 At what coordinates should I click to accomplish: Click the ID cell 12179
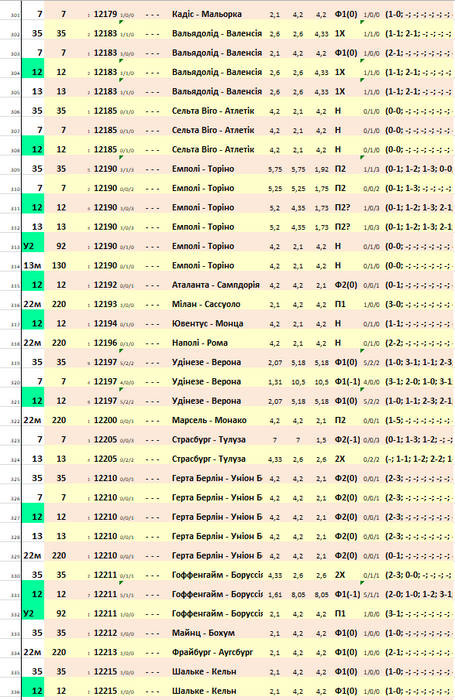tap(105, 14)
